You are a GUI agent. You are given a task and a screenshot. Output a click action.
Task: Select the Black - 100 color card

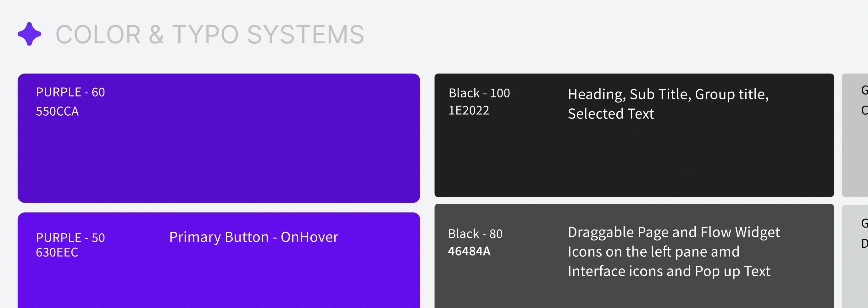pos(634,135)
